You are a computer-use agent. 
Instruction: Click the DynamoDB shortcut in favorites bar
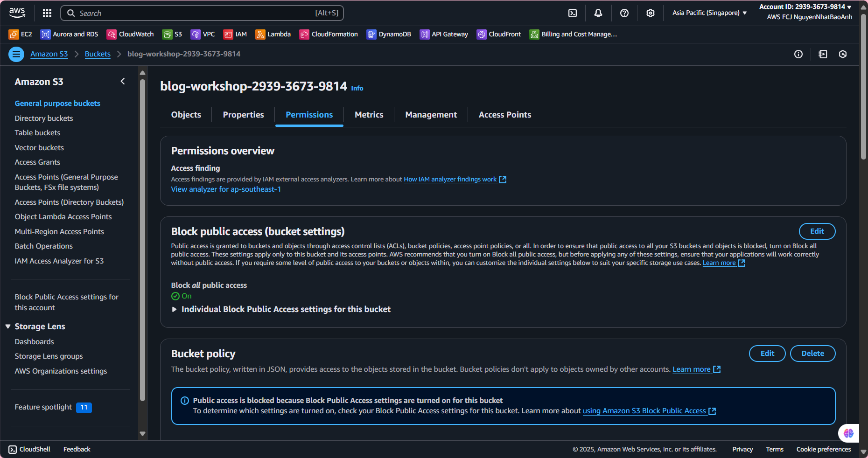(389, 34)
